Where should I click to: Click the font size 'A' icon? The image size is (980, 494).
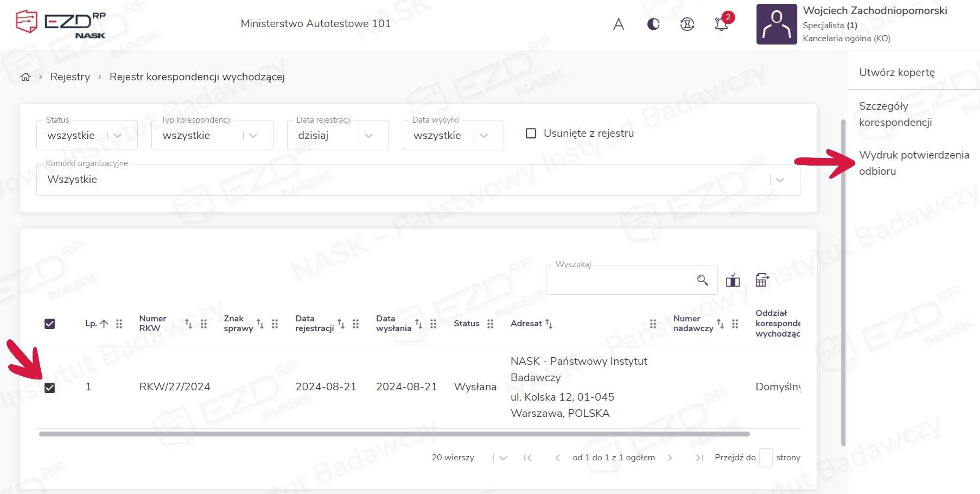pos(619,24)
